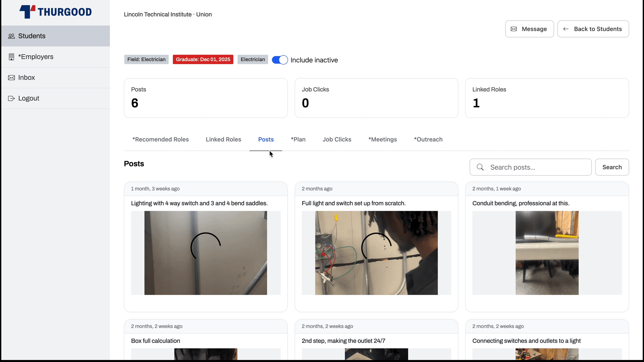Click the back arrow next to Back to Students

click(566, 29)
